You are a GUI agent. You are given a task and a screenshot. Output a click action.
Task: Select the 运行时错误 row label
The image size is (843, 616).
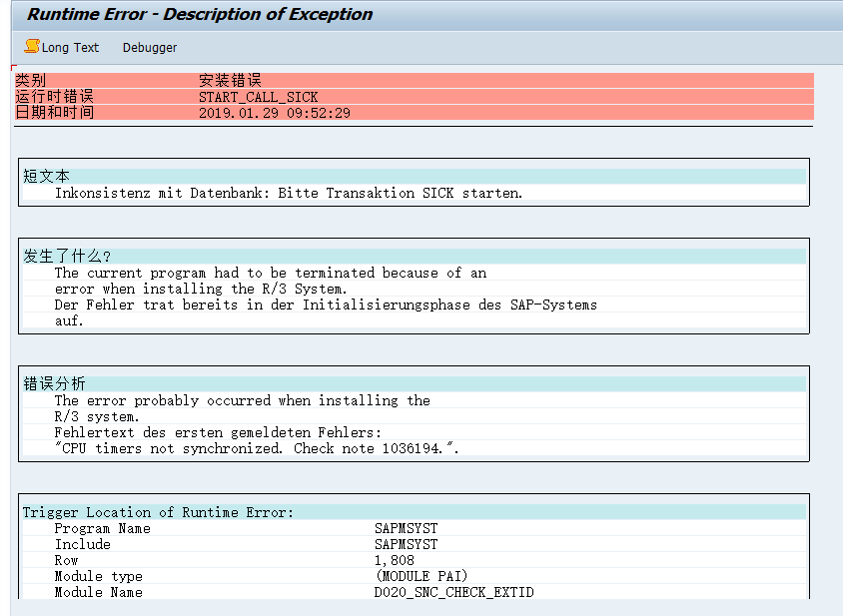[x=54, y=97]
